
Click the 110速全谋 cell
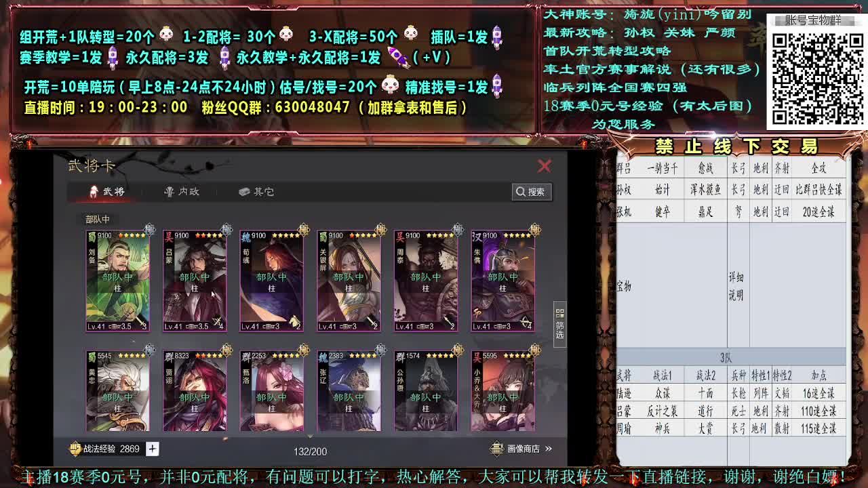pos(818,411)
